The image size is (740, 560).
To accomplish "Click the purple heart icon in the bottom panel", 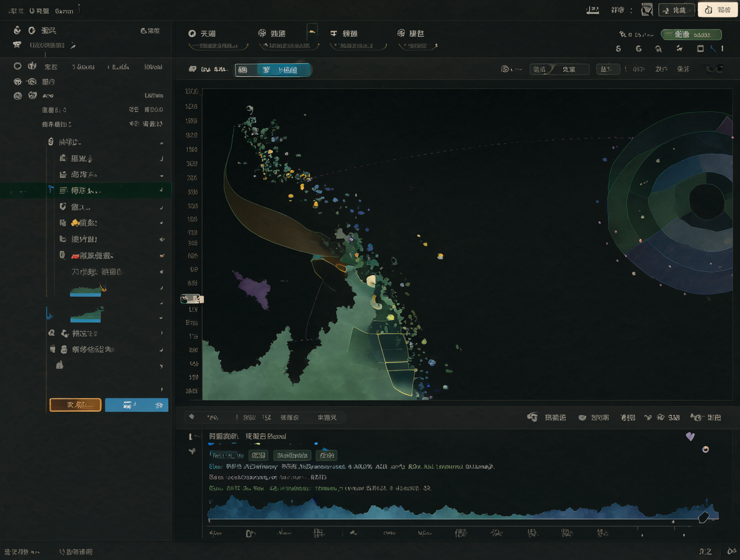I will tap(690, 436).
